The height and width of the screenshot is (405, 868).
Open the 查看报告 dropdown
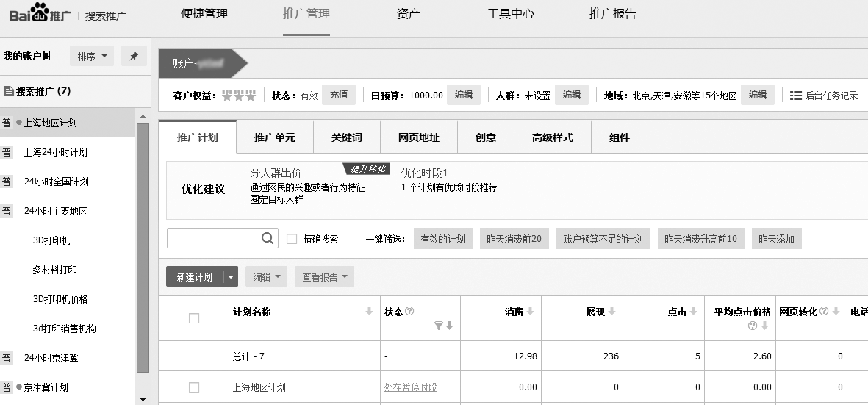coord(324,277)
